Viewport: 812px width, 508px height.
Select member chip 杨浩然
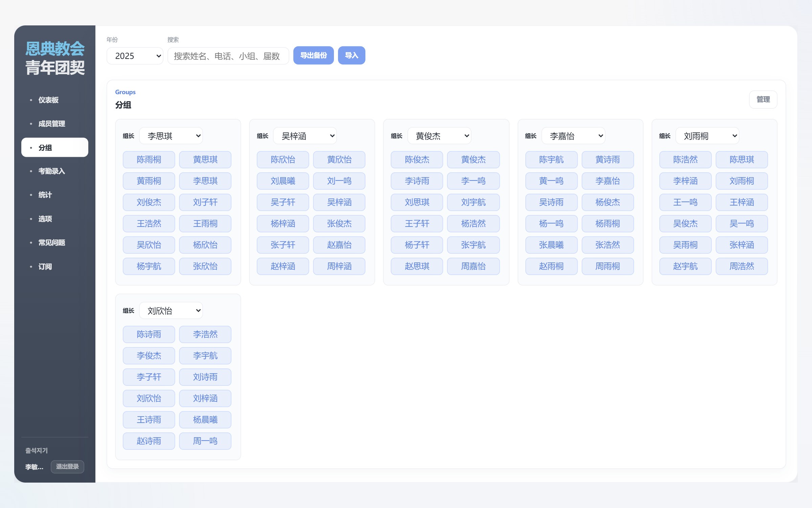(x=473, y=224)
